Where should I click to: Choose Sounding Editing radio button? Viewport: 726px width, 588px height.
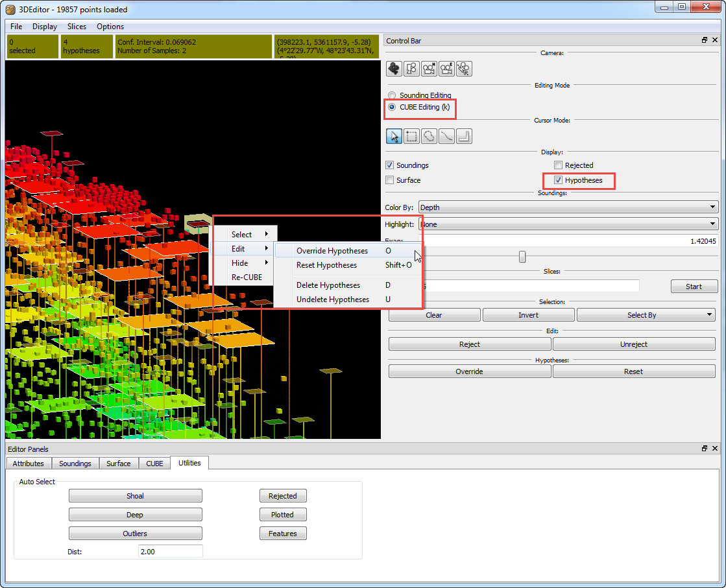(392, 95)
